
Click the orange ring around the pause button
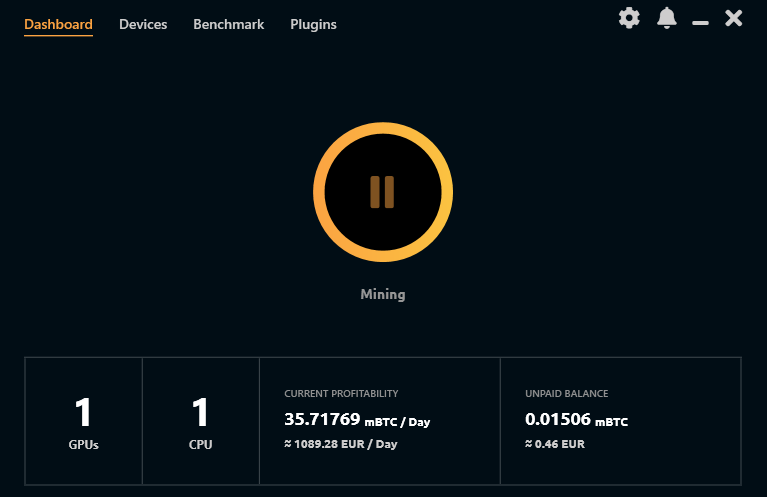pos(319,192)
